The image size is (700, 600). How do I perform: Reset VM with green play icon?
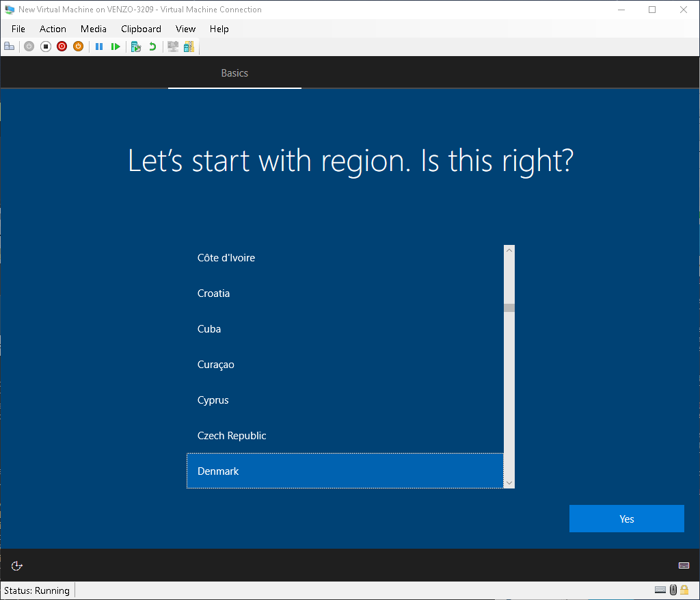pyautogui.click(x=116, y=47)
